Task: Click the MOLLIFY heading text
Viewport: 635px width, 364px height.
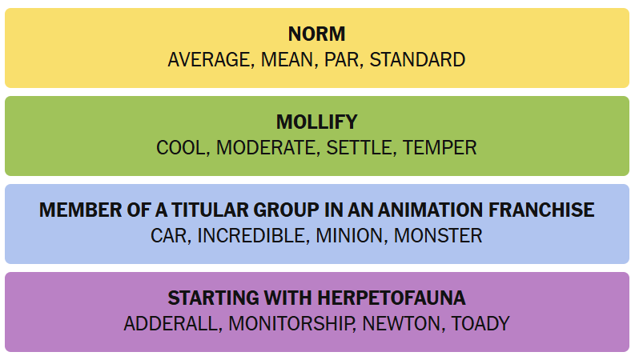Action: point(316,122)
